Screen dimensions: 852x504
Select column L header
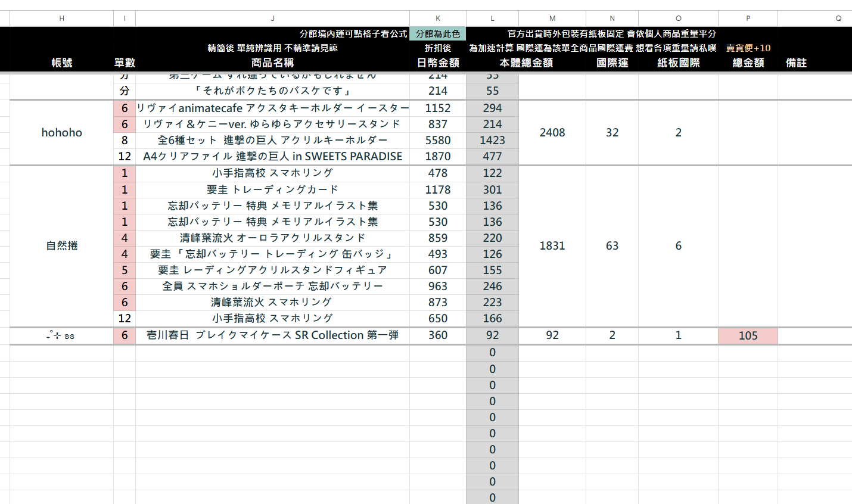[492, 18]
